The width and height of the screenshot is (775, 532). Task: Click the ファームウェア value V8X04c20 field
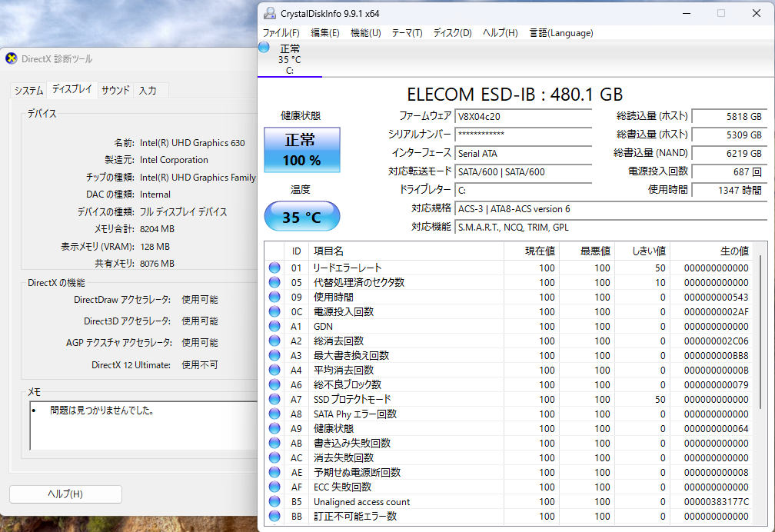523,117
